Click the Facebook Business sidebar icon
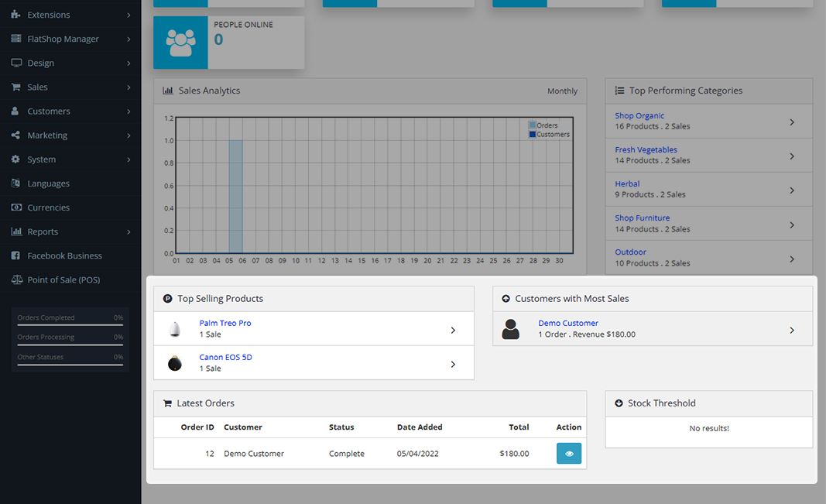The image size is (826, 504). coord(15,255)
